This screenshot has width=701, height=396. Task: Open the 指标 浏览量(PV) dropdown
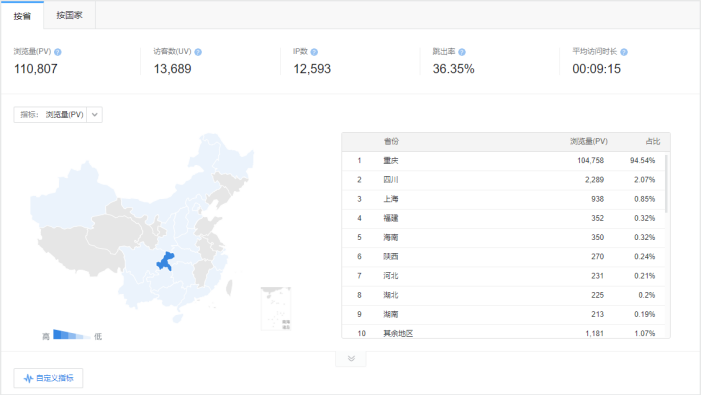tap(58, 115)
